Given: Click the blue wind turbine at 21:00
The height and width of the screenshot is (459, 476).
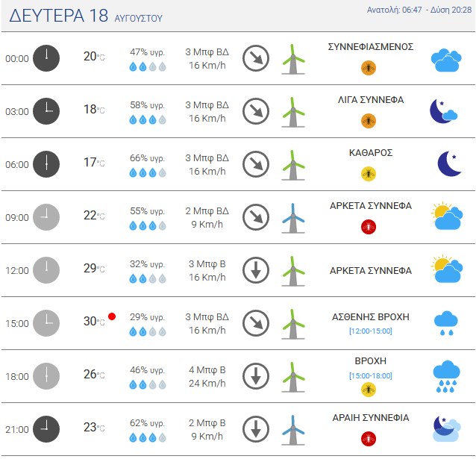Looking at the screenshot, I should (293, 430).
